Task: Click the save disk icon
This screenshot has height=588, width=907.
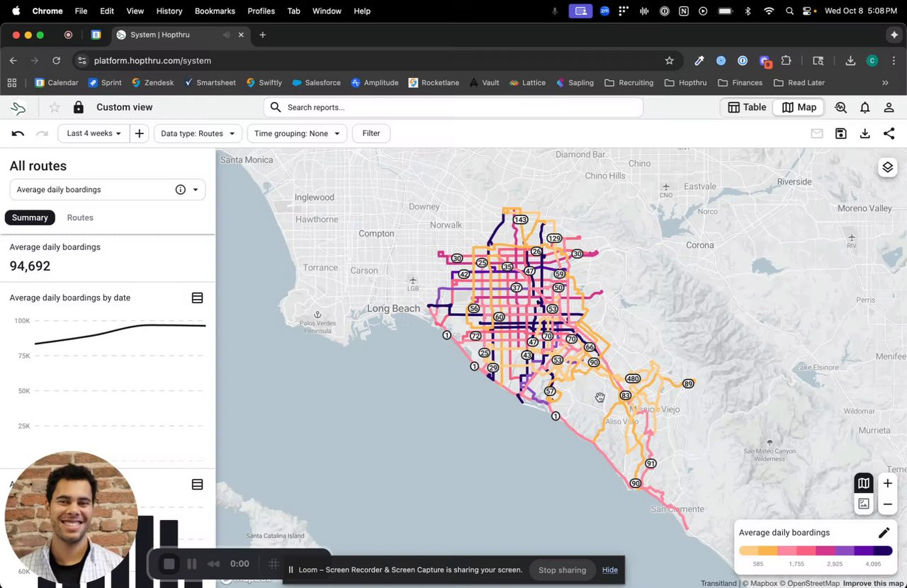Action: 840,133
